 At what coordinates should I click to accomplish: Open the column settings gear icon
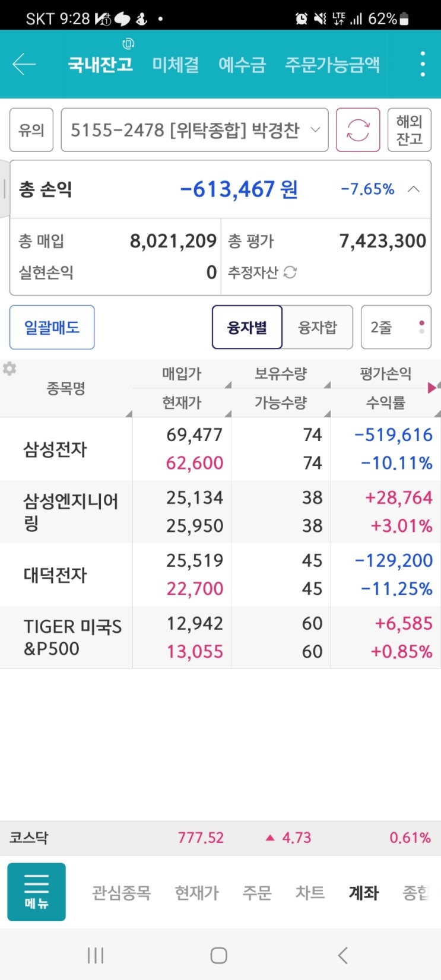pos(9,369)
